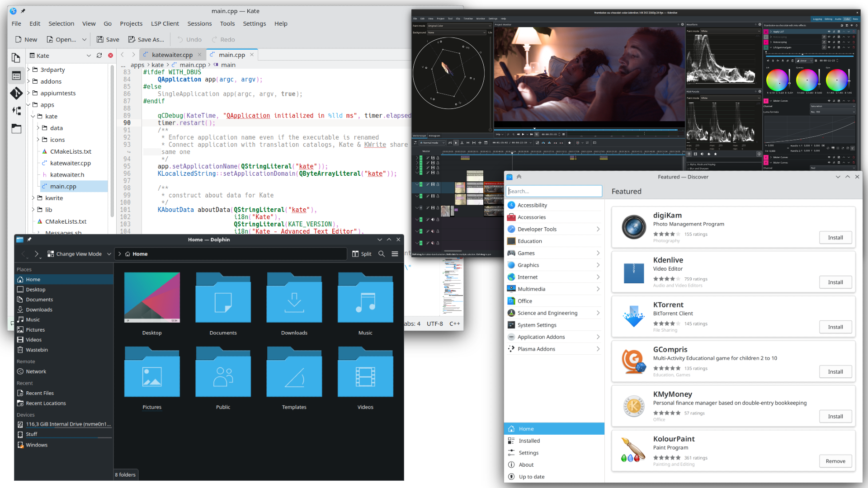
Task: Play the clip in Kdenlive's project monitor
Action: point(523,134)
